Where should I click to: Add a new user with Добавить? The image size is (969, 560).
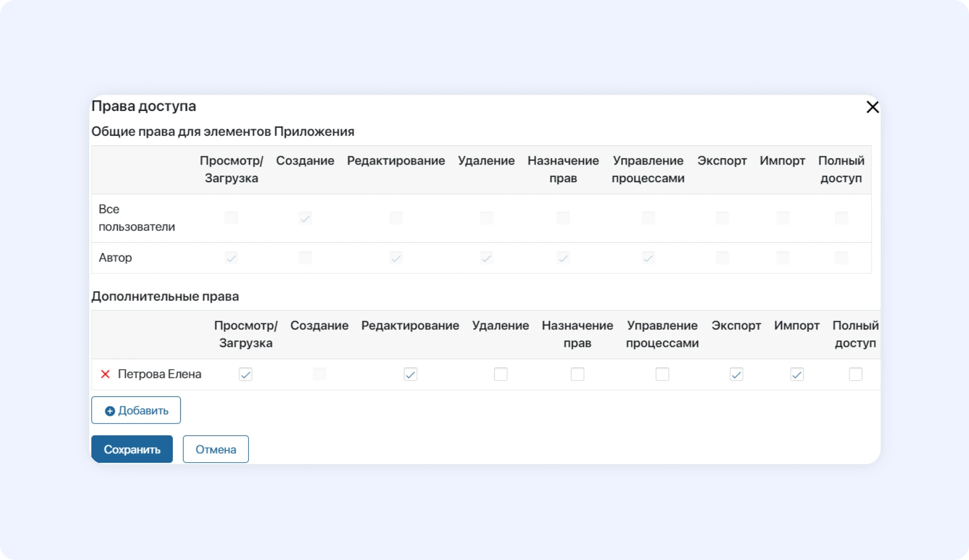[136, 410]
